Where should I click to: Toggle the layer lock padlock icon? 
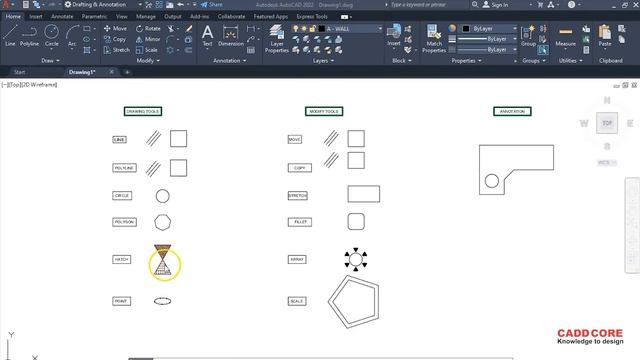pyautogui.click(x=312, y=29)
